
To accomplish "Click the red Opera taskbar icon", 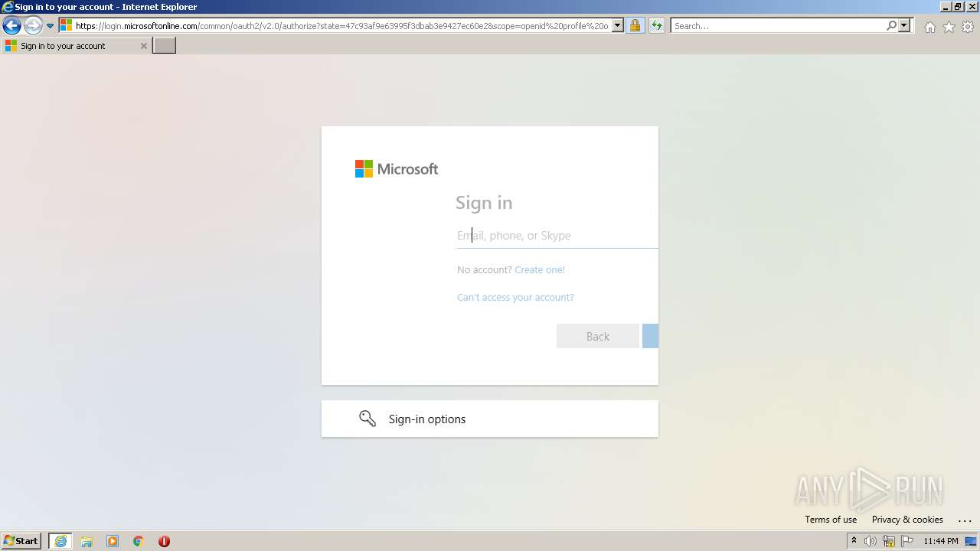I will click(164, 541).
